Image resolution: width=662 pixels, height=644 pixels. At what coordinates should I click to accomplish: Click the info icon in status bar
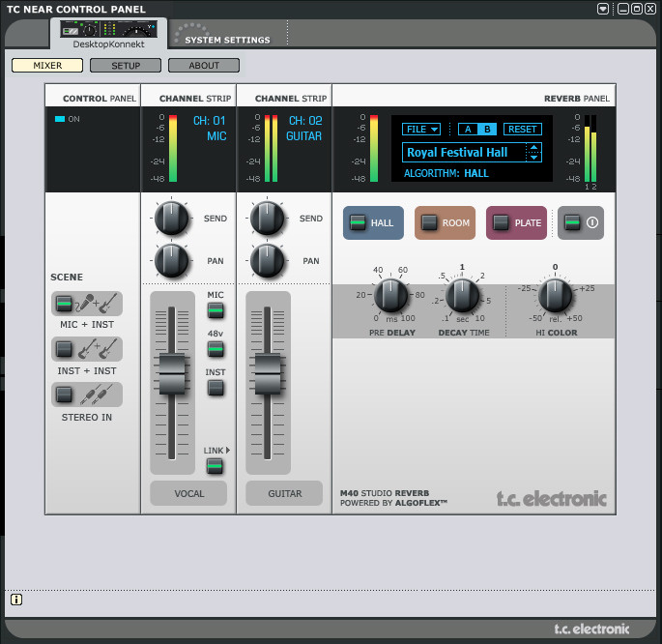(16, 600)
